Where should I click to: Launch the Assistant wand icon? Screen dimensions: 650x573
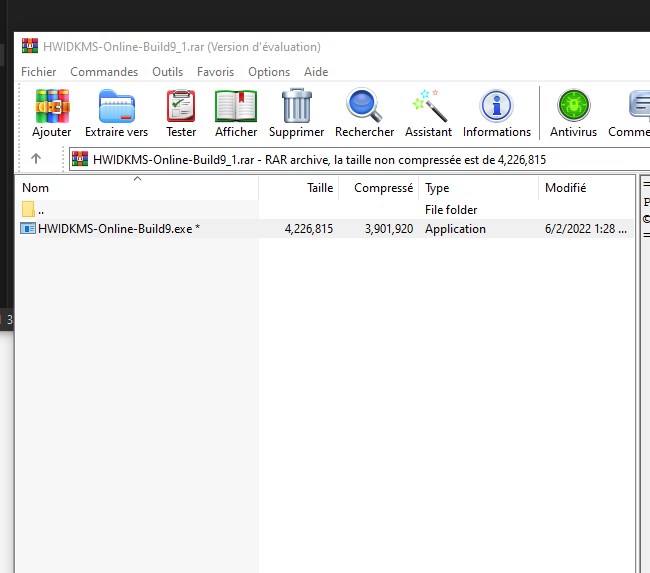pos(429,106)
